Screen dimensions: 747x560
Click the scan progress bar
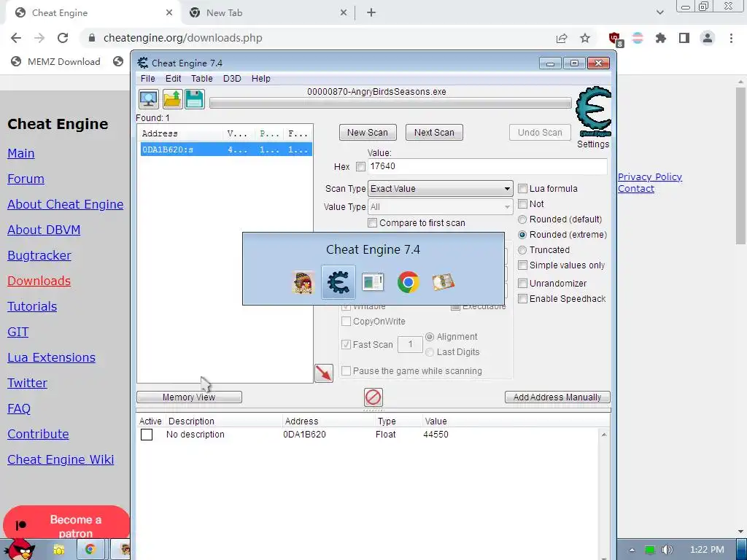(390, 104)
